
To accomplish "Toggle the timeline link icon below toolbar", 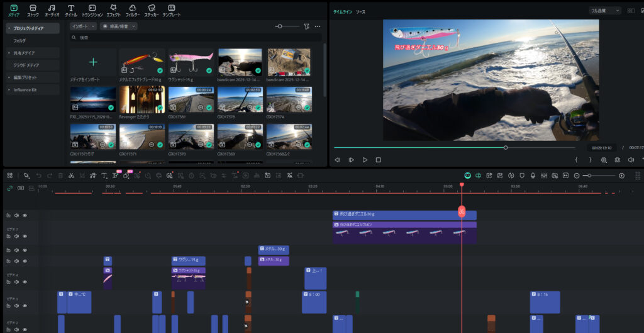I will click(9, 188).
